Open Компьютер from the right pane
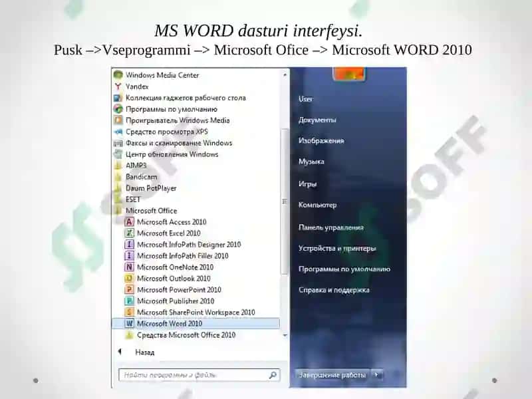532x399 pixels. click(x=318, y=205)
